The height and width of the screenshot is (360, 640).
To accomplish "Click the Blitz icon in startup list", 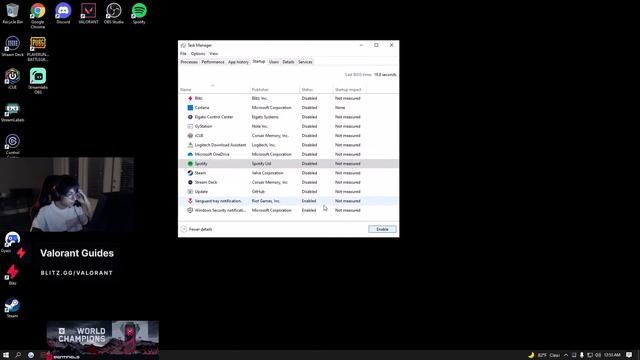I will pyautogui.click(x=190, y=98).
